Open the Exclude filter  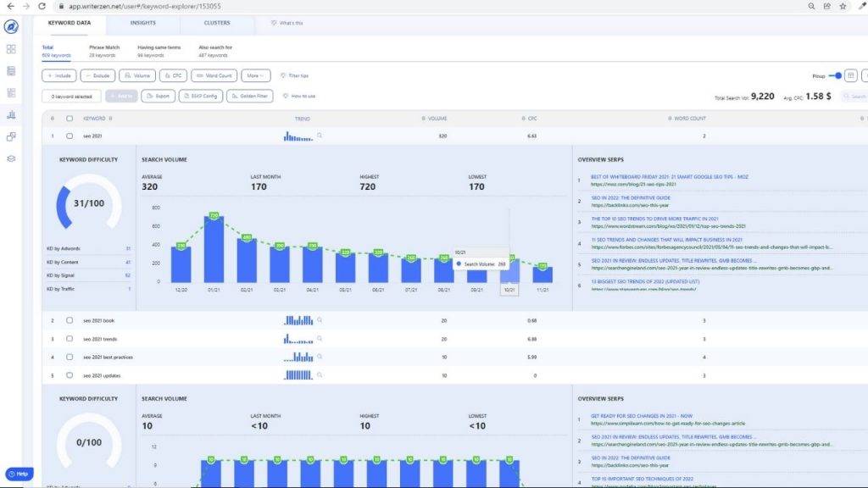pos(97,75)
